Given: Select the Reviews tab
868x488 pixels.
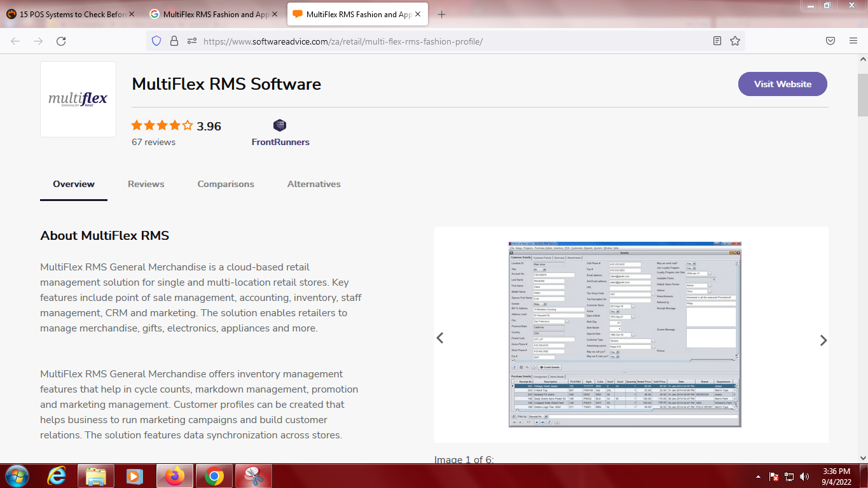Looking at the screenshot, I should 146,184.
